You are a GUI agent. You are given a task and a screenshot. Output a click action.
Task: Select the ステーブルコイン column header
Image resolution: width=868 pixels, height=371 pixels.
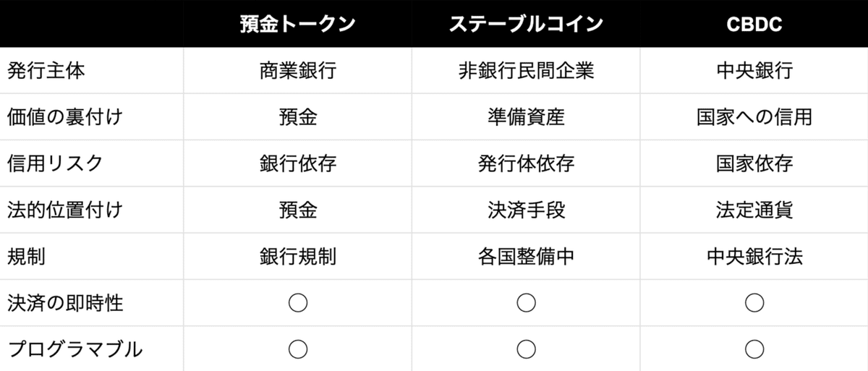(526, 24)
